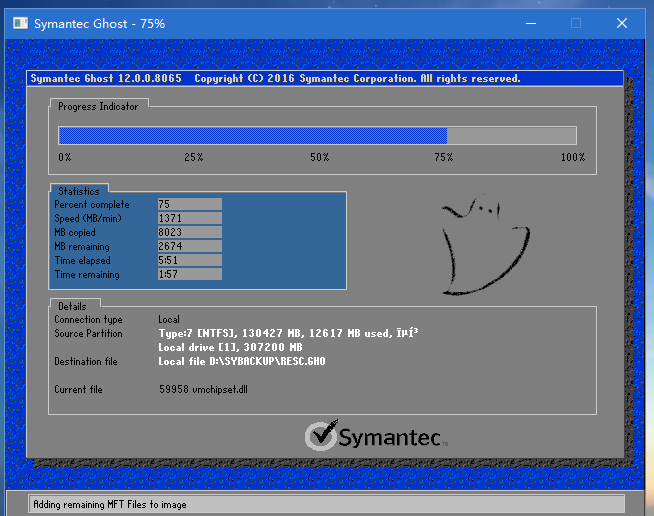Click the Type:7 [NTFS] partition info line
Screen dimensions: 654x516
tap(288, 333)
